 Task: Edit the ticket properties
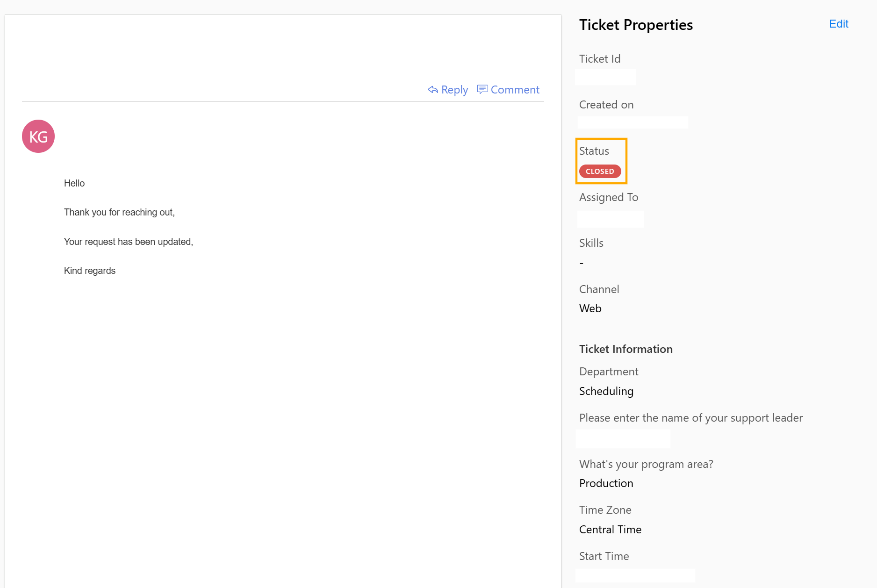pos(838,24)
